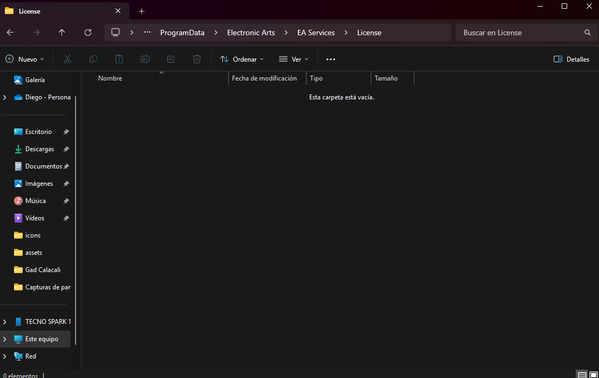Open chevron after Electronic Arts breadcrumb
Screen dimensions: 599x378
point(286,32)
